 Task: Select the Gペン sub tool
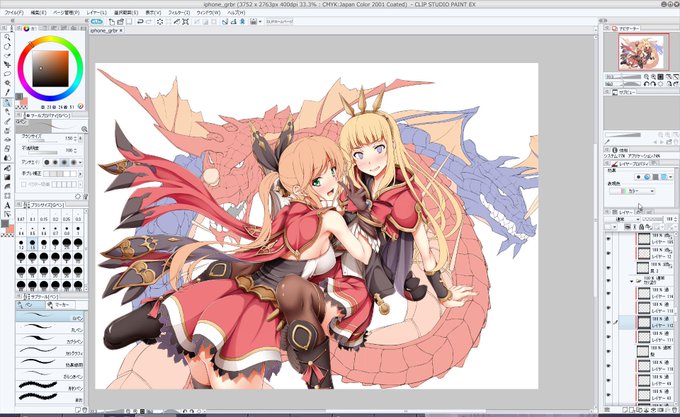50,317
